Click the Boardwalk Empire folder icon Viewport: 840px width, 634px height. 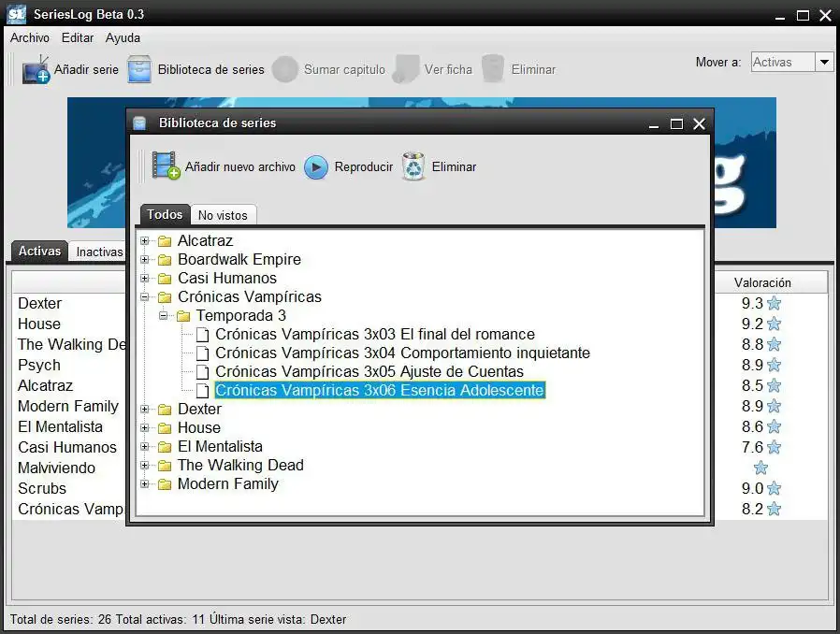[x=165, y=260]
